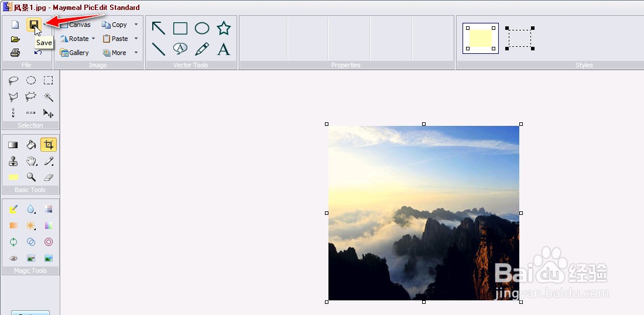Click the Rotate button
644x315 pixels.
pos(74,39)
